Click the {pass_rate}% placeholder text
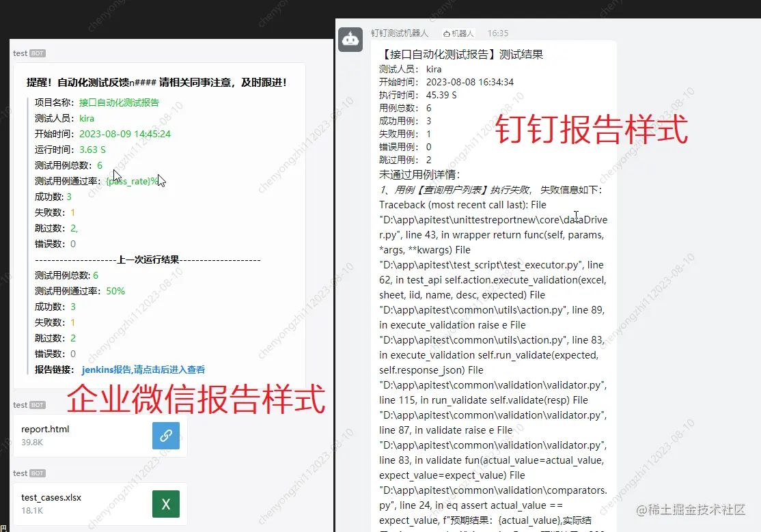Viewport: 761px width, 532px height. pyautogui.click(x=132, y=181)
